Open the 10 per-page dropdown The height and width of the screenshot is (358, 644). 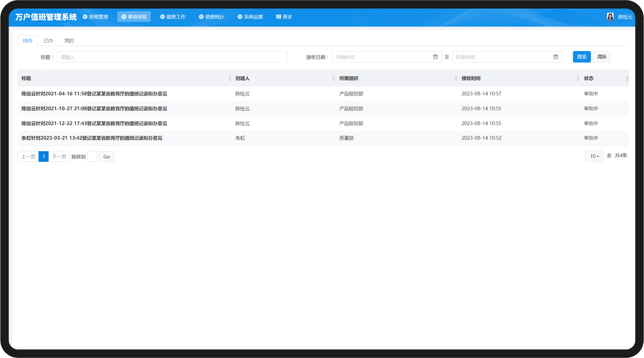click(594, 156)
